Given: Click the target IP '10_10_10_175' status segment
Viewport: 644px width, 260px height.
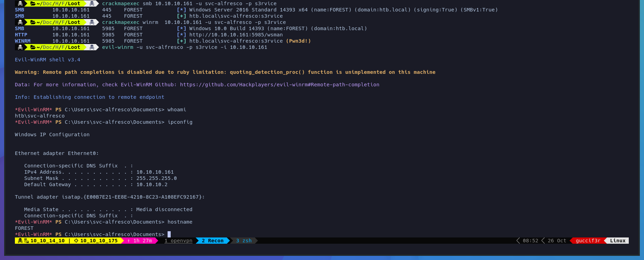Looking at the screenshot, I should click(99, 241).
